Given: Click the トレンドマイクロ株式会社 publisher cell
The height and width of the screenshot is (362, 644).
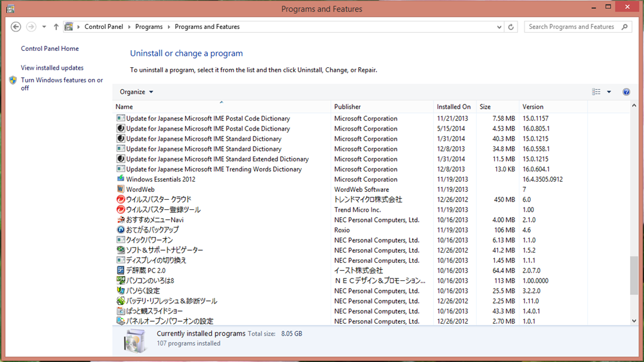Looking at the screenshot, I should [368, 199].
